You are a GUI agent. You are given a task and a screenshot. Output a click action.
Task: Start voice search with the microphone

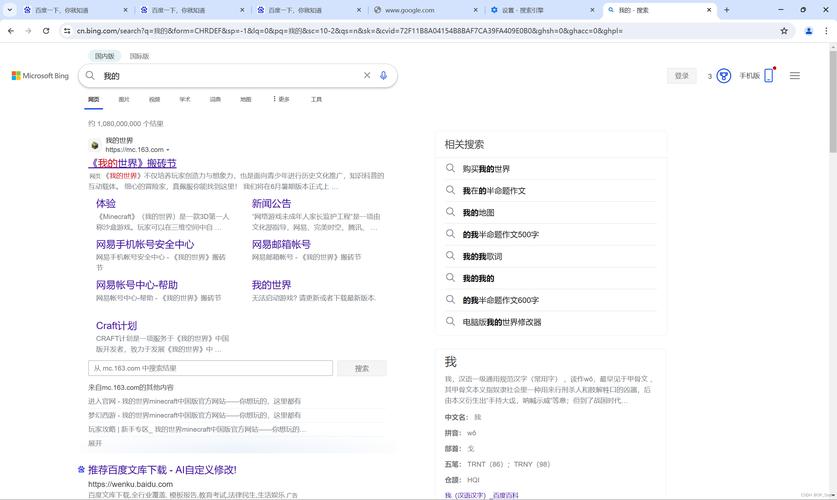(x=383, y=75)
